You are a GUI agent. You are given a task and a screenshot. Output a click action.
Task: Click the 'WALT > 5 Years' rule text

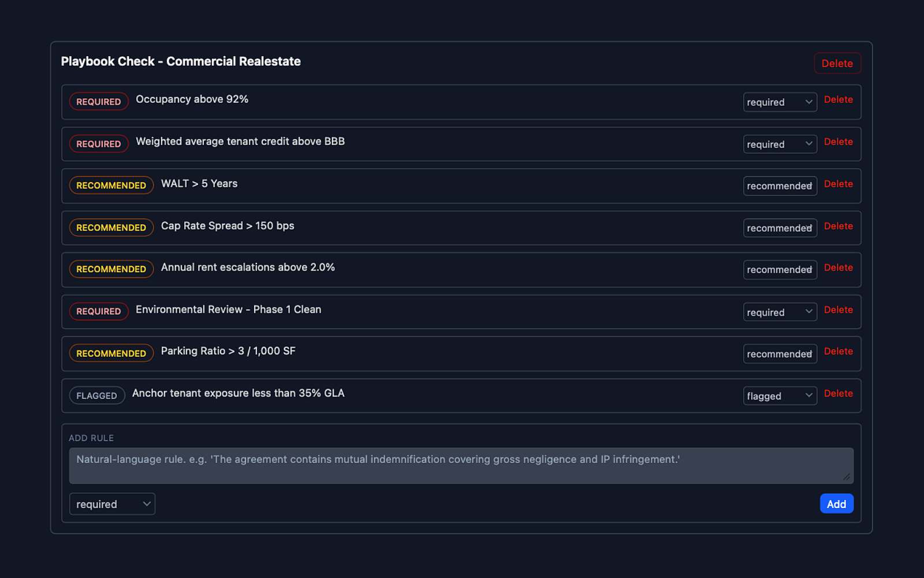(x=199, y=184)
